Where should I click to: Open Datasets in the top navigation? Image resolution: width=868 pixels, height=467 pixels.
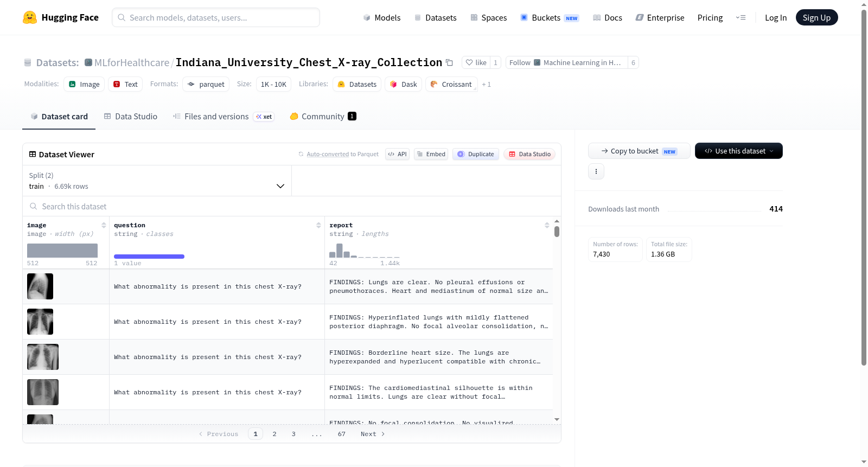(436, 18)
